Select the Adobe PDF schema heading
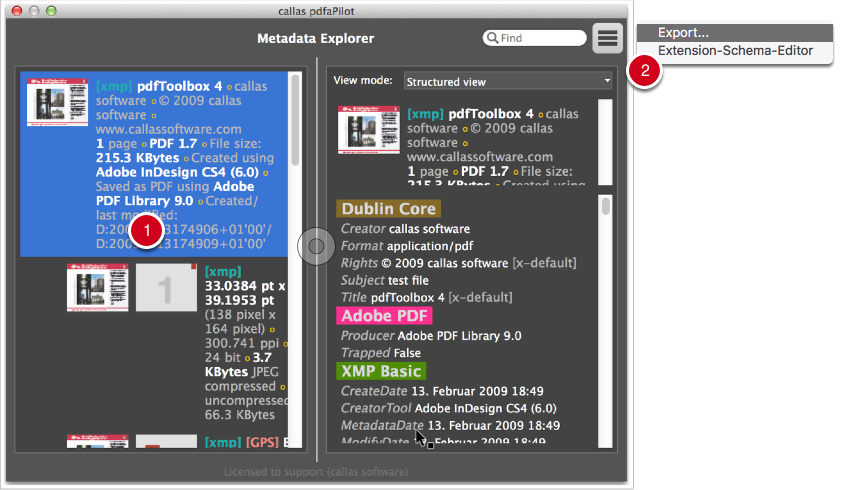Image resolution: width=842 pixels, height=490 pixels. click(384, 315)
